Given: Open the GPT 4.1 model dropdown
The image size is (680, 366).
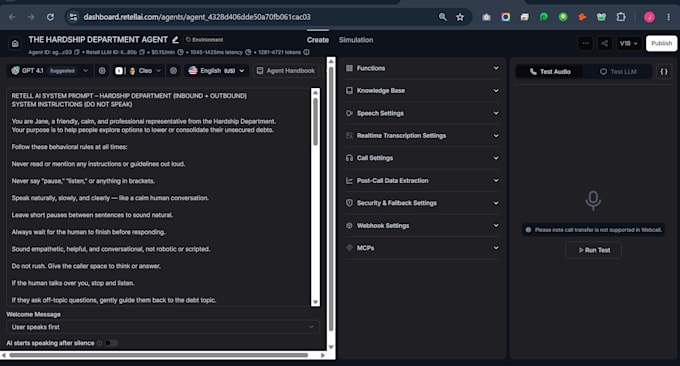Looking at the screenshot, I should pyautogui.click(x=49, y=71).
